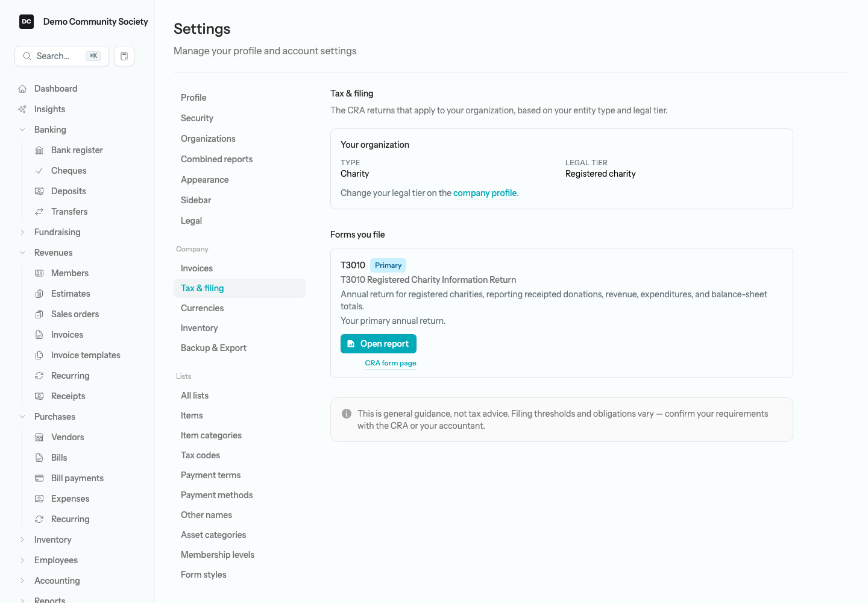Viewport: 868px width, 603px height.
Task: Click the Bank register building icon
Action: coord(39,150)
